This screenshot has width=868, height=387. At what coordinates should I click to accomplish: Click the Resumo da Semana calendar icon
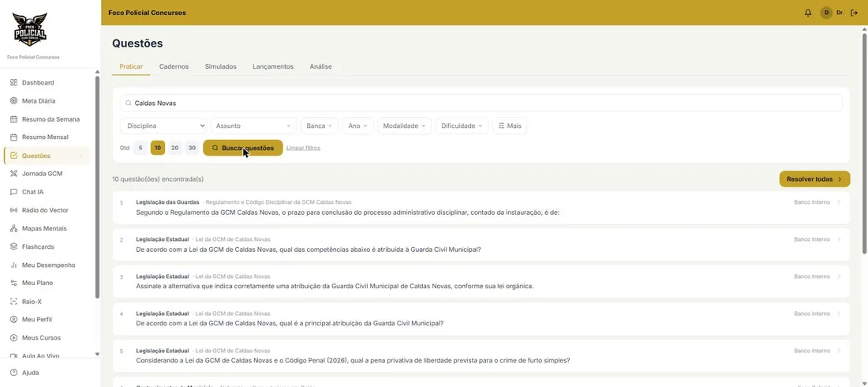14,119
